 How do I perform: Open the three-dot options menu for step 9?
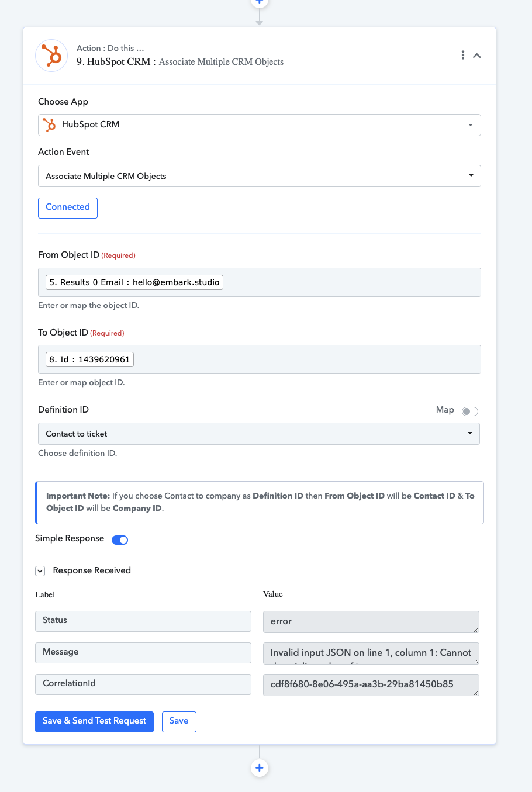pos(463,55)
